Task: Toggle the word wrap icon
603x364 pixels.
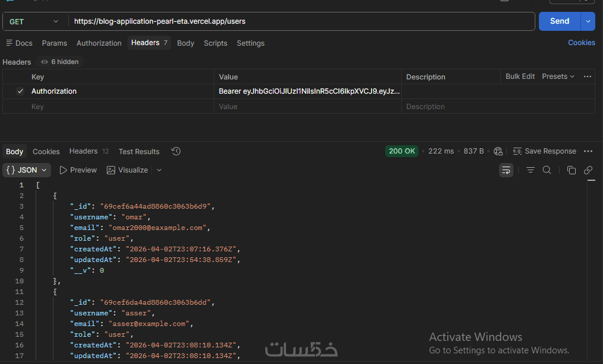Action: (x=506, y=170)
